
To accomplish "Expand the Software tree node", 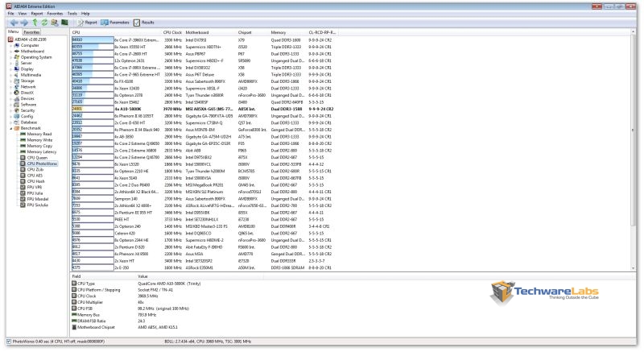I will coord(11,105).
